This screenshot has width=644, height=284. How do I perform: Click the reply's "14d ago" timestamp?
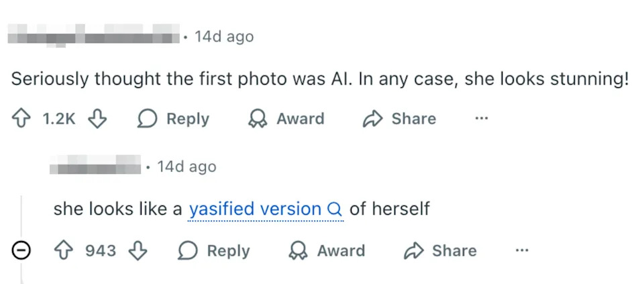pos(186,167)
